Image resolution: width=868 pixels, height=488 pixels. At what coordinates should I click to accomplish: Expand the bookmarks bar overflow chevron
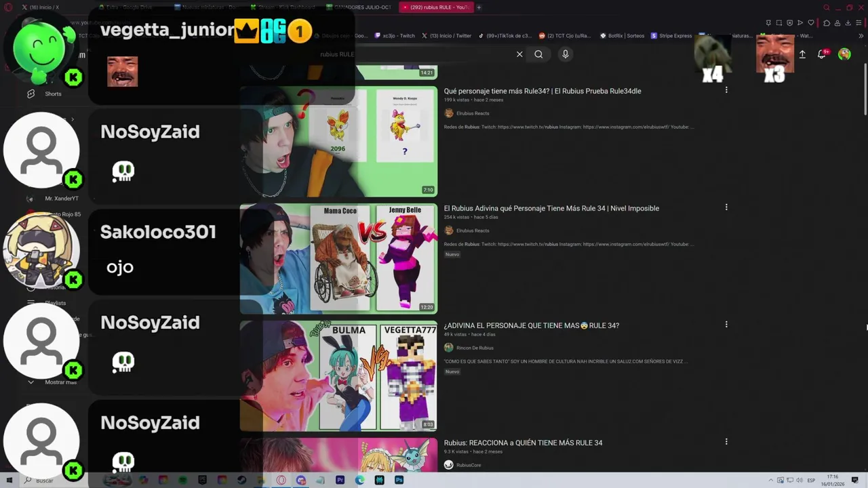pos(861,36)
